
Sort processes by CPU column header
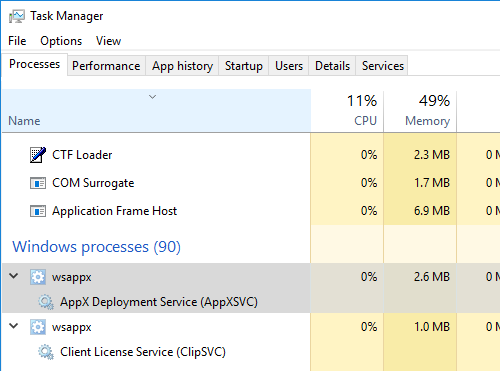click(347, 111)
